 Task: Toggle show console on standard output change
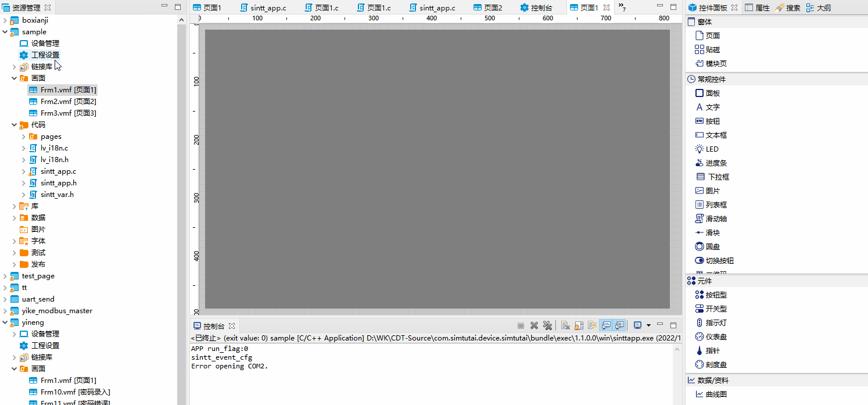(606, 325)
